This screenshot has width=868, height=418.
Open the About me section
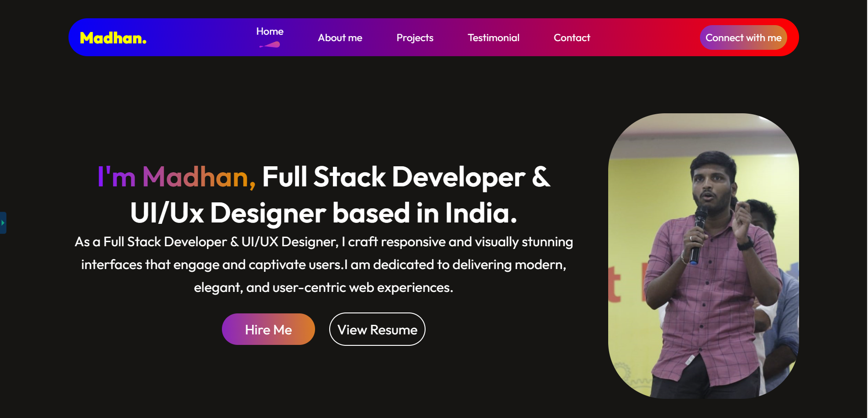[340, 38]
